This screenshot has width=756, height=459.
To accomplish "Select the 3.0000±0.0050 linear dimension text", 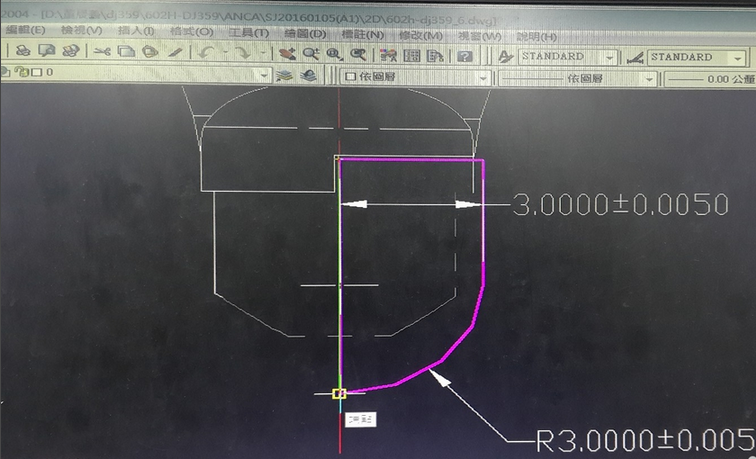I will pyautogui.click(x=620, y=205).
